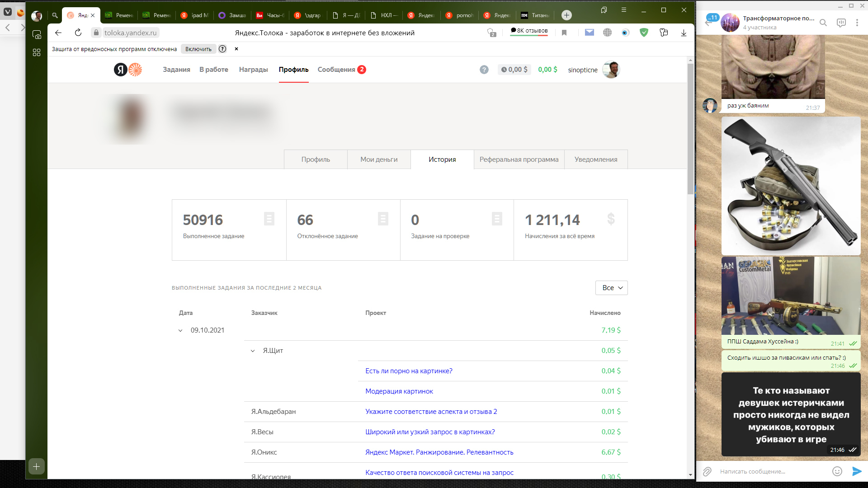Open the Задания menu item
This screenshot has height=488, width=868.
point(176,70)
